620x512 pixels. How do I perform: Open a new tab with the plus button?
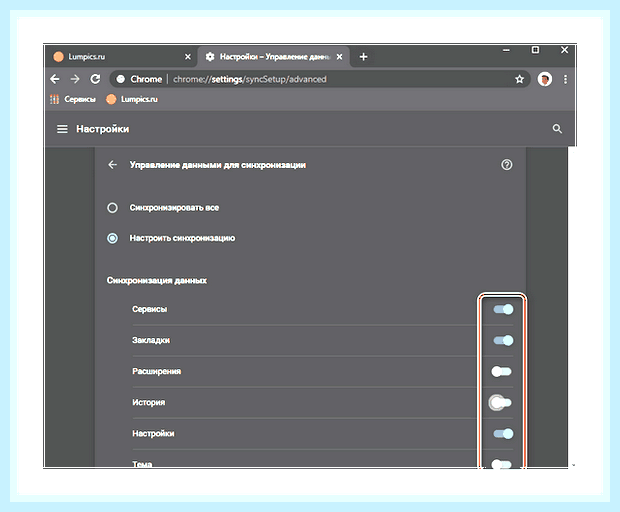[x=363, y=57]
